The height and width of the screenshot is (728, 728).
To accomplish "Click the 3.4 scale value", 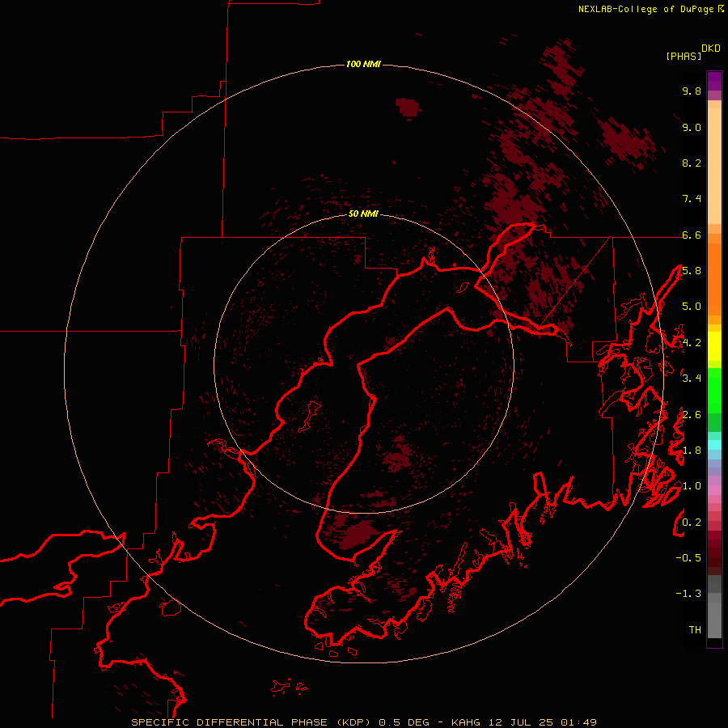I will pyautogui.click(x=692, y=379).
